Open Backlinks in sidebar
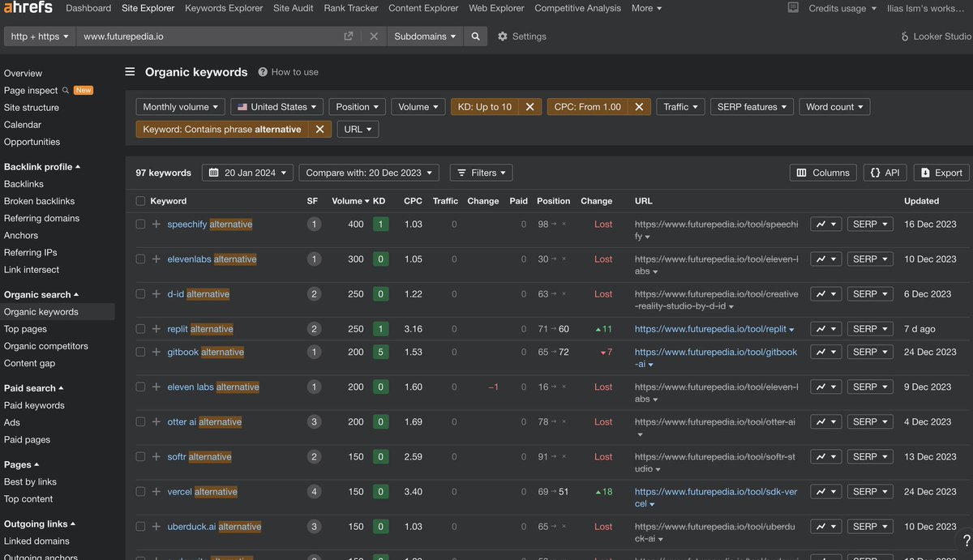Image resolution: width=973 pixels, height=560 pixels. point(24,184)
